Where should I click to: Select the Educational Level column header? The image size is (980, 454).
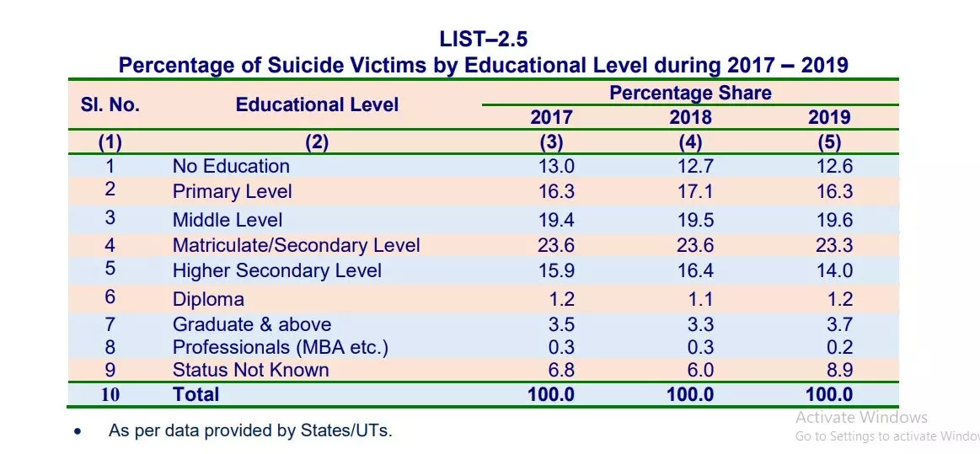(317, 105)
